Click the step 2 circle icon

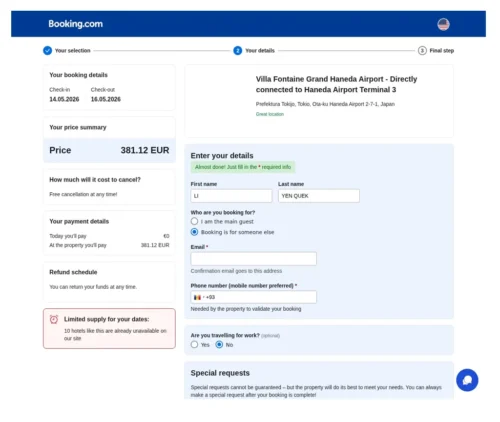238,51
